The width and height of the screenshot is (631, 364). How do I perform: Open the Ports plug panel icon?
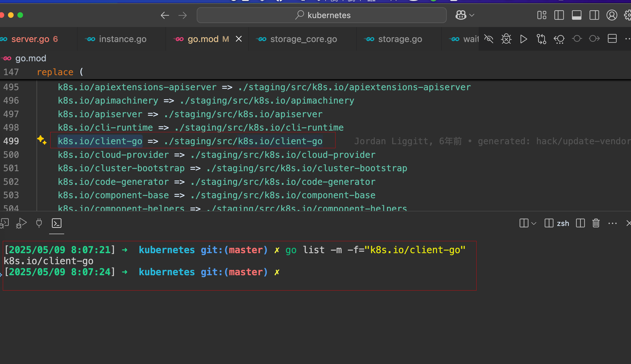coord(39,223)
